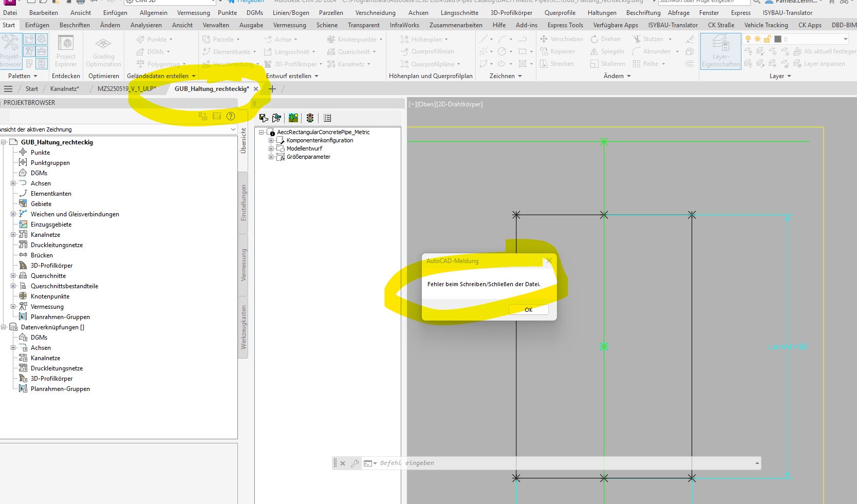Select the Drehen (rotate) tool
This screenshot has width=857, height=504.
(606, 39)
